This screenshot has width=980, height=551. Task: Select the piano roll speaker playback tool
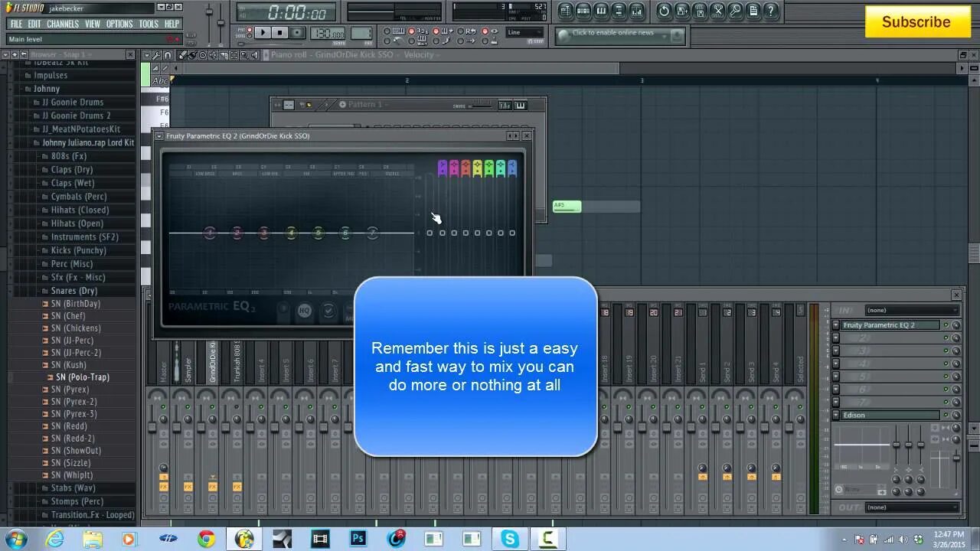254,55
